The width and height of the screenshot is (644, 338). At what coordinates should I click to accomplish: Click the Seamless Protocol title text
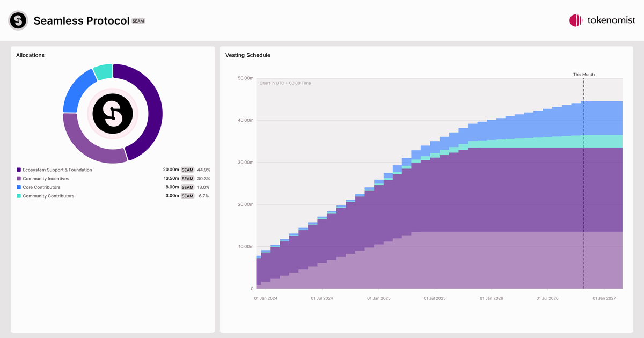tap(82, 21)
